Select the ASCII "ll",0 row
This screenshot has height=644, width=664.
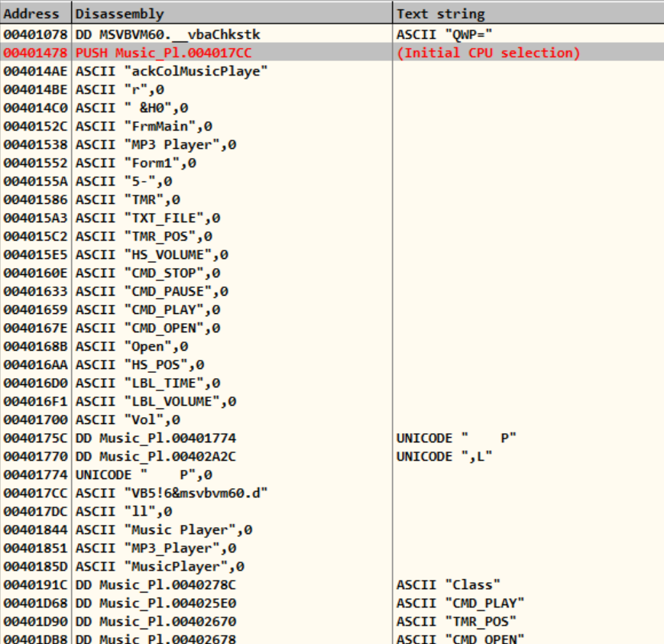click(x=332, y=511)
